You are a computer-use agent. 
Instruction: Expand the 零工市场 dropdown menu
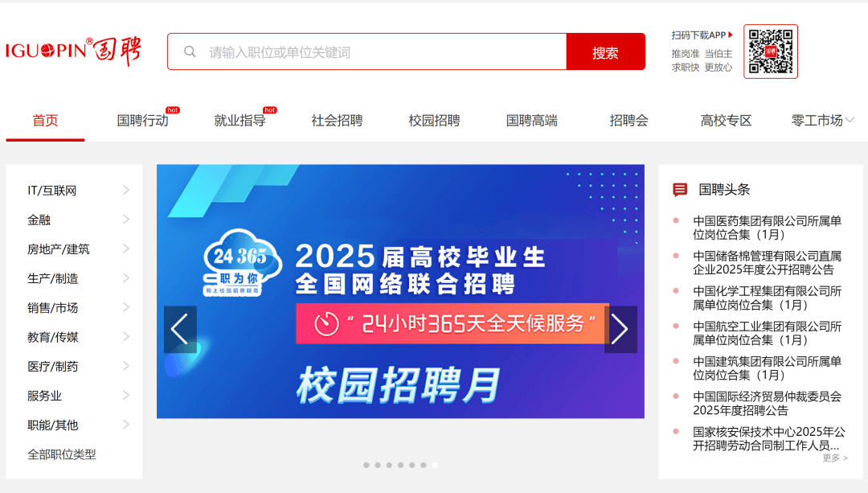(823, 120)
